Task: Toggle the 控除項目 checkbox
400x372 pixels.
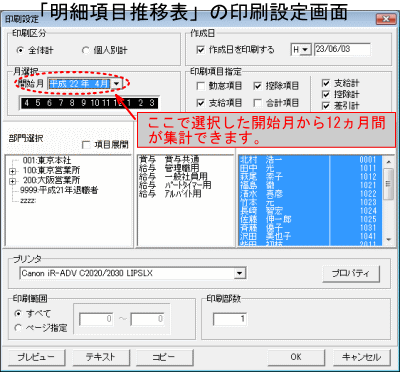Action: point(257,86)
